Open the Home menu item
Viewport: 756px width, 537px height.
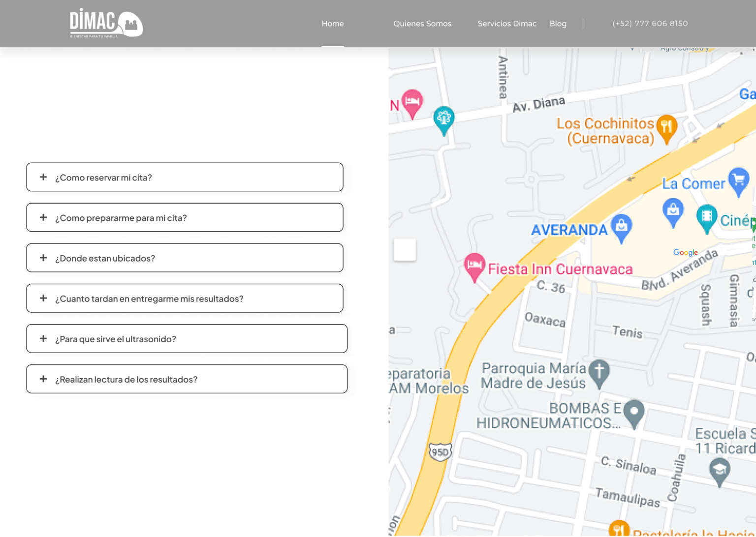(x=333, y=24)
